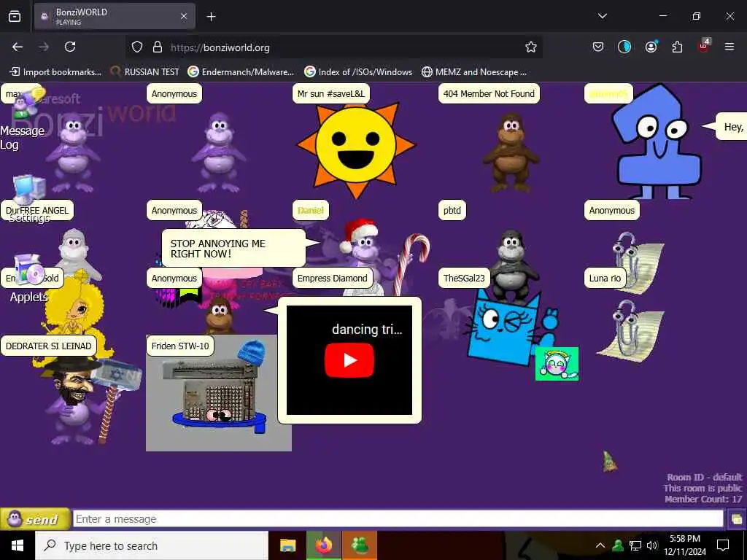Open the Endermanch/Malware... bookmark
747x560 pixels.
pos(241,72)
